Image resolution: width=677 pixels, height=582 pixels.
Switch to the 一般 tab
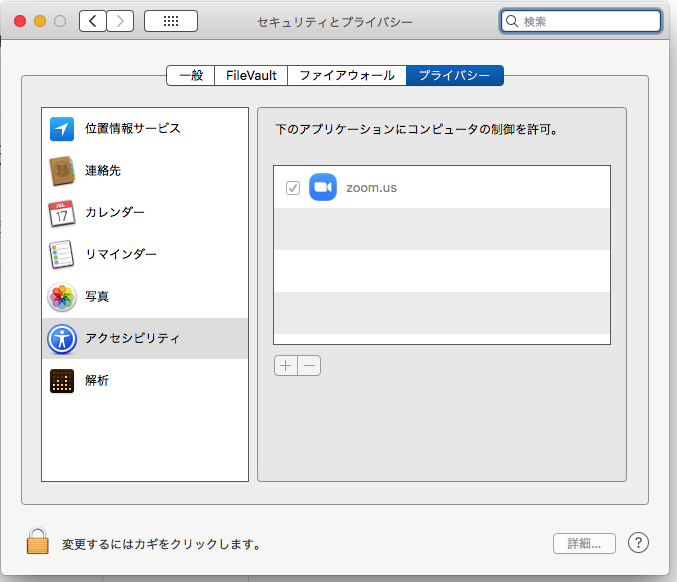tap(190, 75)
